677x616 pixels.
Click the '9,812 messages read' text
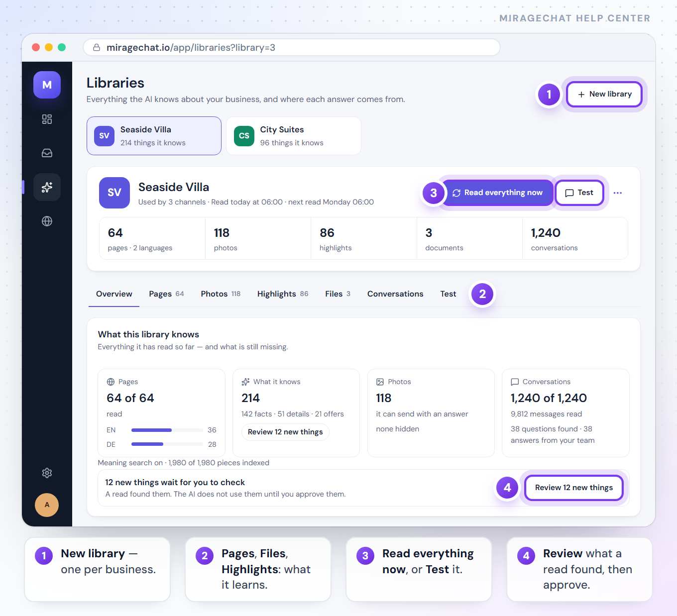click(x=546, y=414)
